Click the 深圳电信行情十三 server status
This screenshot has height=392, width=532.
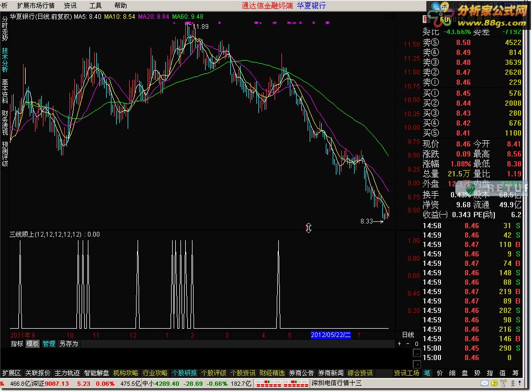336,383
